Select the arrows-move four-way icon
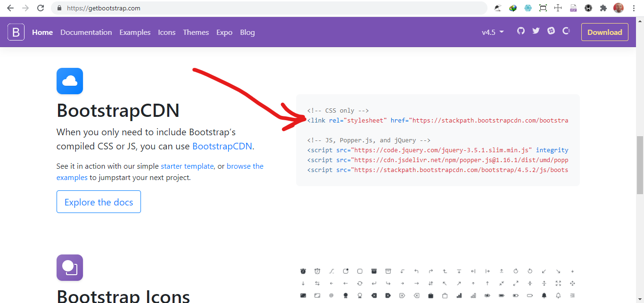 (572, 283)
